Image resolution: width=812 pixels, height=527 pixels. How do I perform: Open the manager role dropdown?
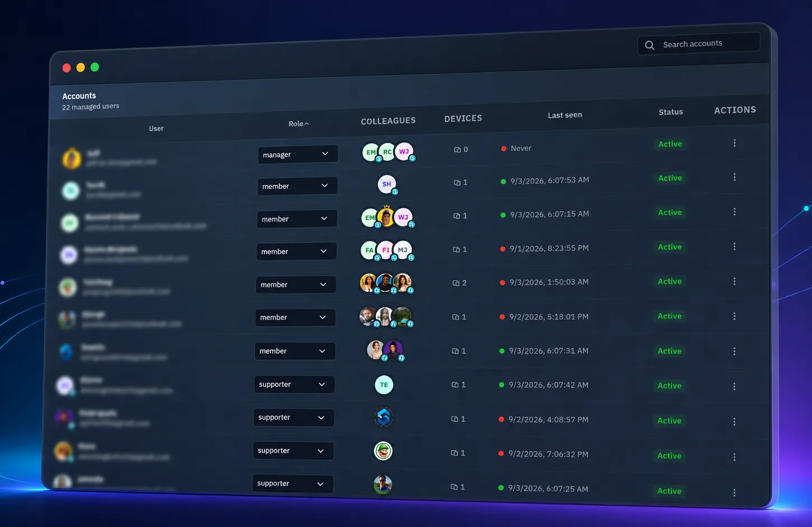pos(297,154)
